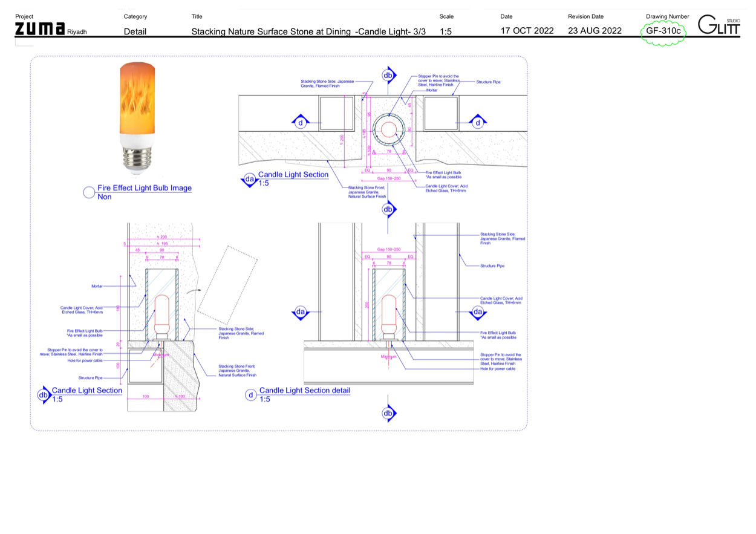Click 'db' bubble beside bottom-left Candle Light Section title
This screenshot has width=756, height=534.
(x=44, y=395)
